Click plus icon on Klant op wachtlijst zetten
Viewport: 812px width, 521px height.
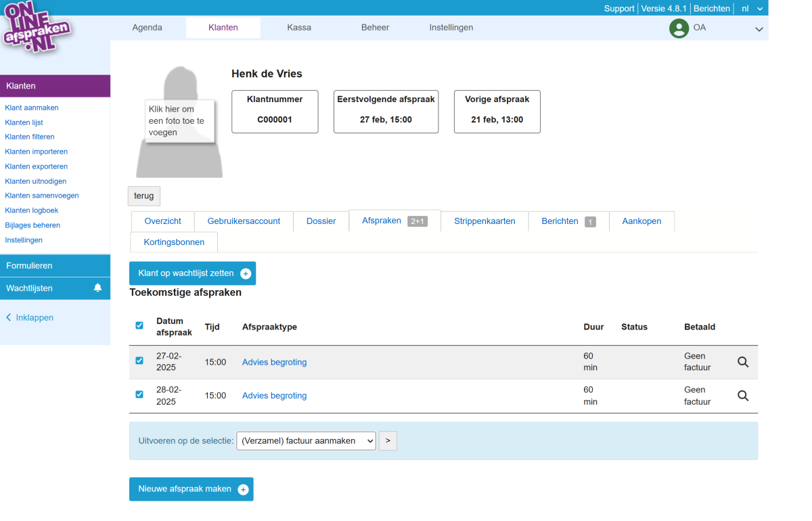pos(246,273)
